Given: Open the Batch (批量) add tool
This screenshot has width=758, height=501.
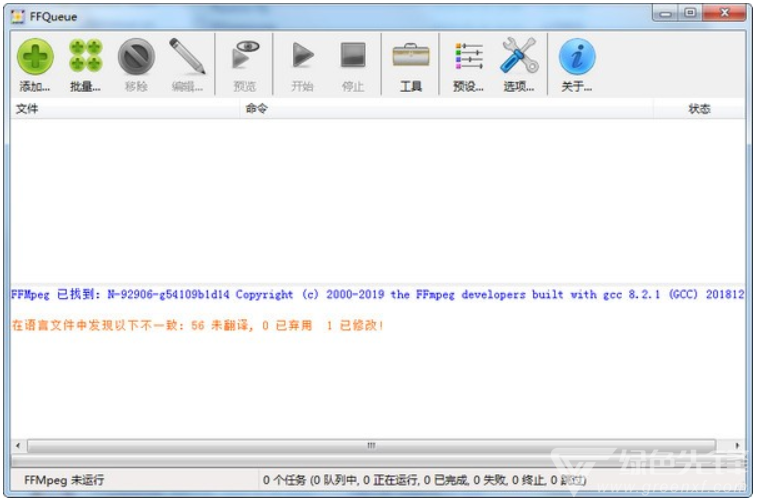Looking at the screenshot, I should click(x=86, y=65).
